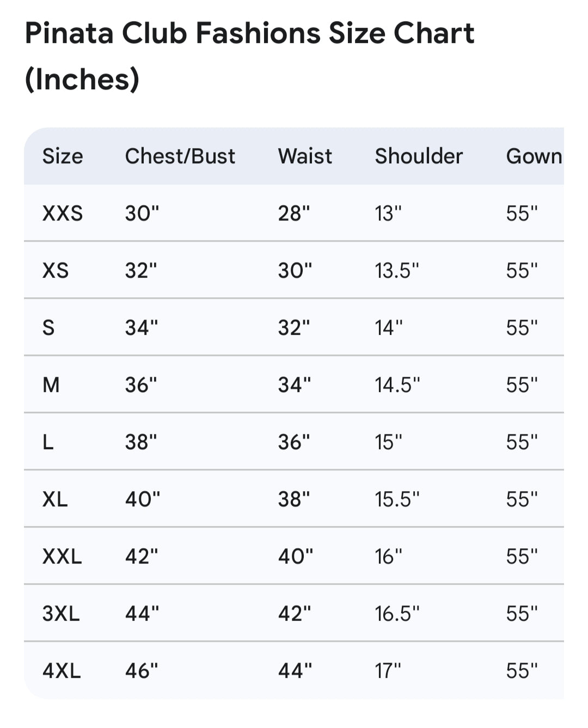Screen dimensions: 588x728
Task: Click the XL size row label
Action: tap(55, 499)
